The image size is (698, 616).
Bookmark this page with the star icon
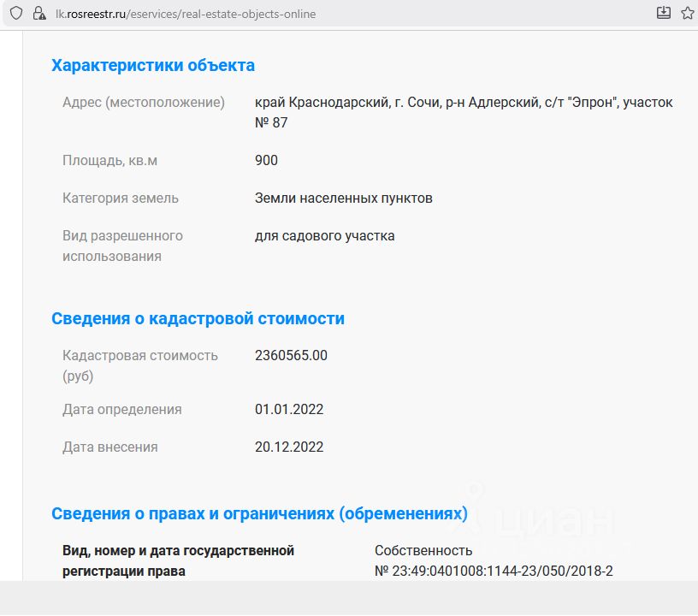(x=688, y=13)
